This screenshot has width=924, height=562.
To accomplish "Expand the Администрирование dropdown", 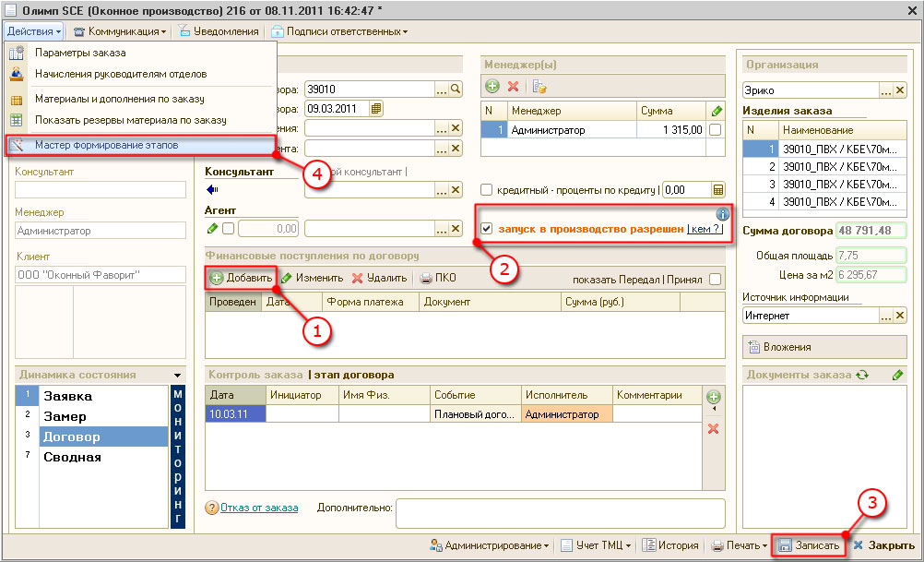I will point(490,545).
